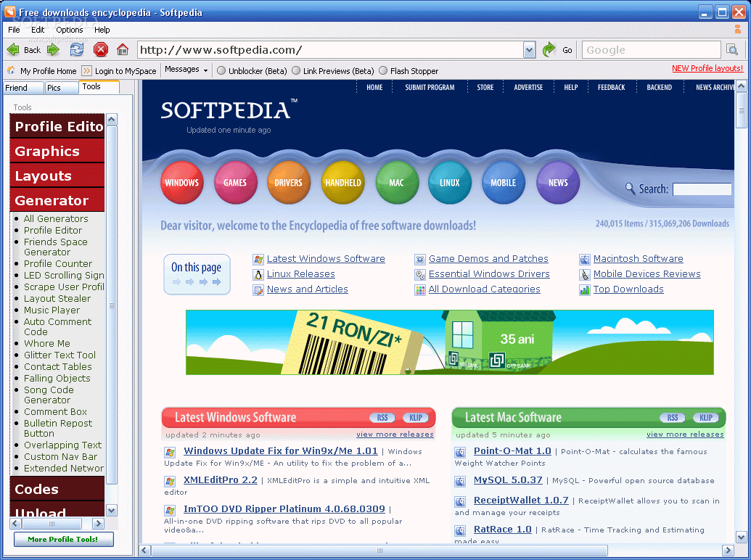Click the RSS badge in Latest Windows Software
Screen dimensions: 751x560
pyautogui.click(x=382, y=417)
